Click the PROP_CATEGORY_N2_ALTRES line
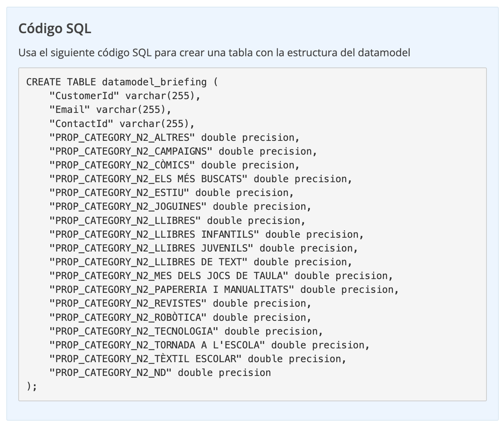This screenshot has width=504, height=427. pos(174,137)
